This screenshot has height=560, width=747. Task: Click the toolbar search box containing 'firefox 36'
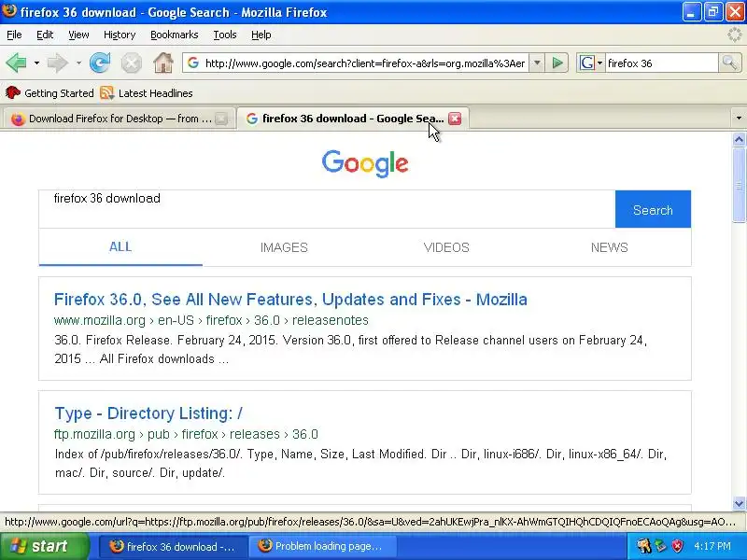[x=661, y=63]
